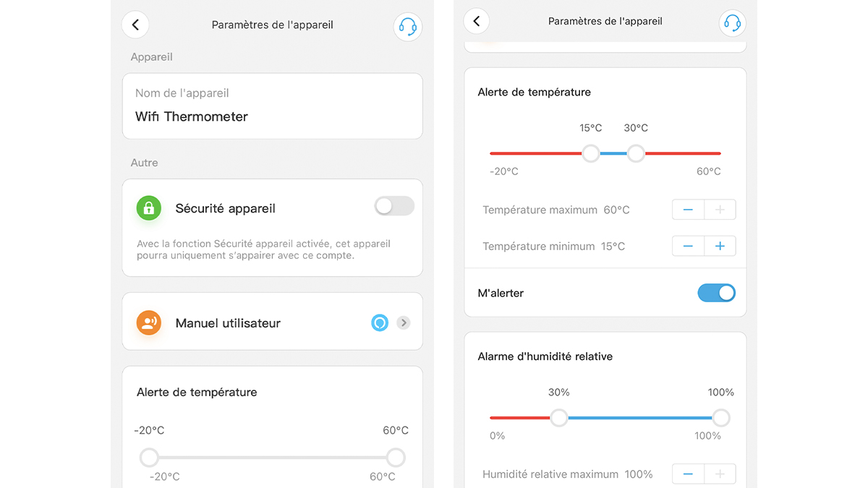Viewport: 868px width, 488px height.
Task: Turn off the M'alerter toggle
Action: pos(716,293)
